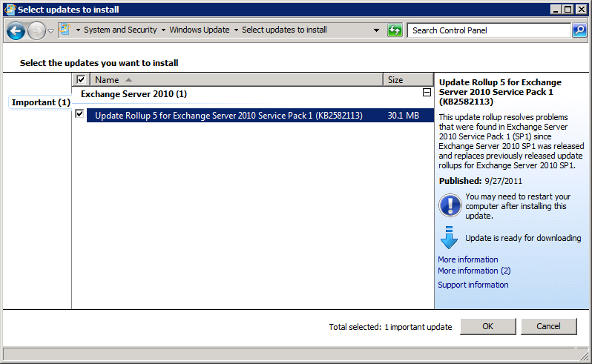Click the blue restart notice exclamation icon
The image size is (592, 364).
click(450, 205)
